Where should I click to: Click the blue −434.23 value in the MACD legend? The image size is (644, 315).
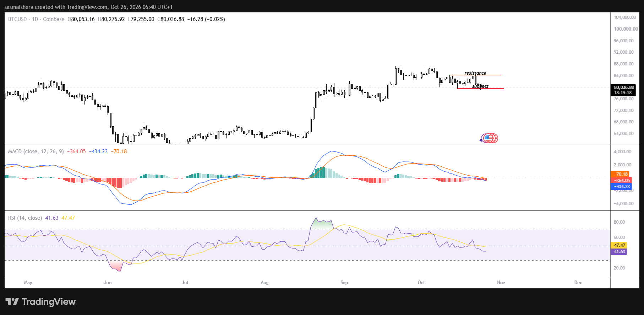pyautogui.click(x=98, y=151)
